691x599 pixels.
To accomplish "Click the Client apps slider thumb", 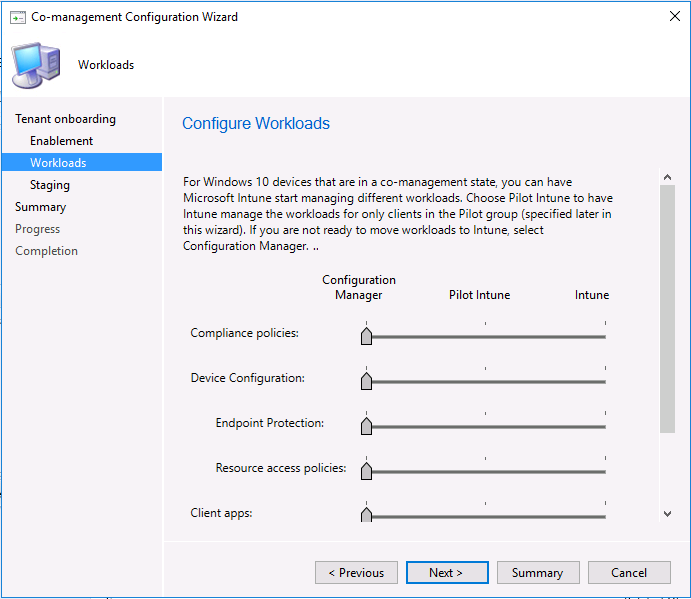I will click(366, 515).
